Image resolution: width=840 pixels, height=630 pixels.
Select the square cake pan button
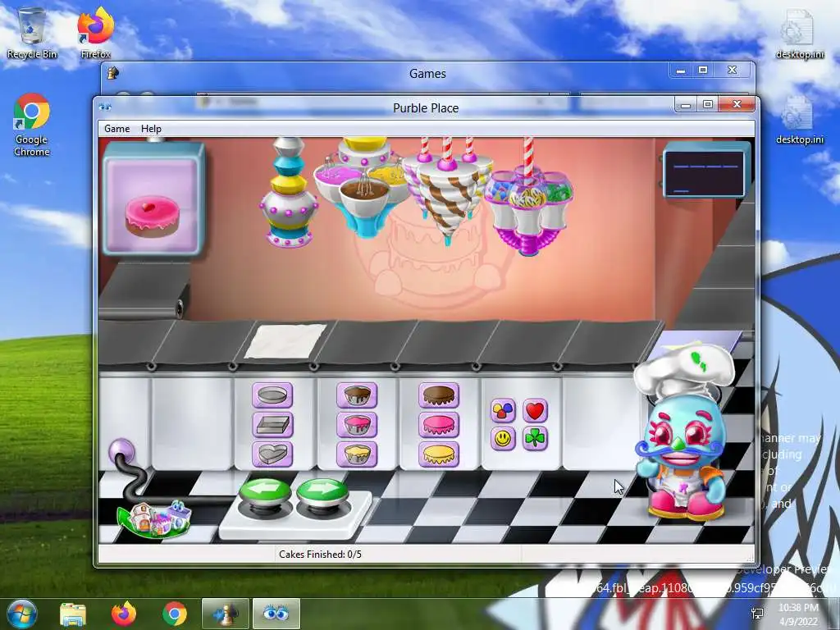click(272, 425)
